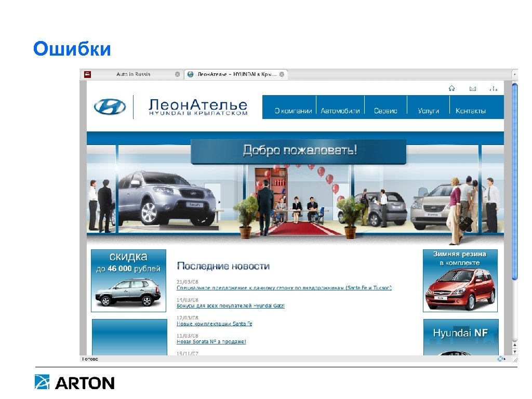Close the ЛеонАтелье browser tab
The image size is (532, 399).
coord(282,74)
